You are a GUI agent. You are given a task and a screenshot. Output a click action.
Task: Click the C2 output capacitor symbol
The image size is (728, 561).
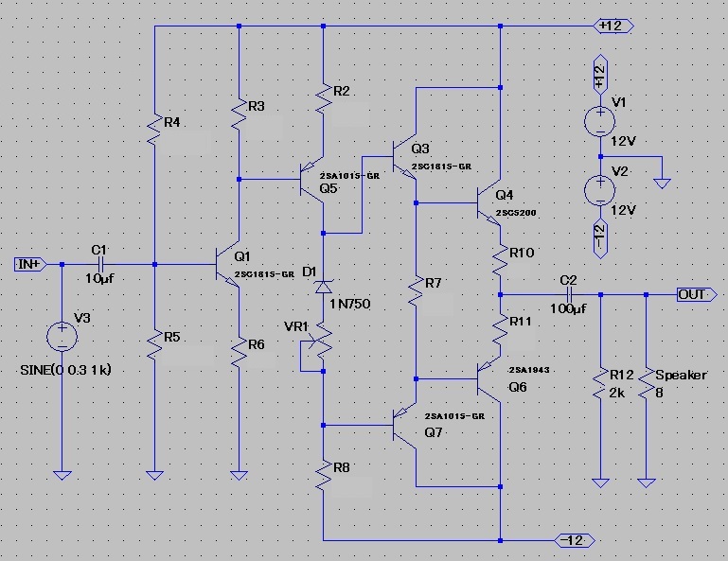(x=568, y=294)
